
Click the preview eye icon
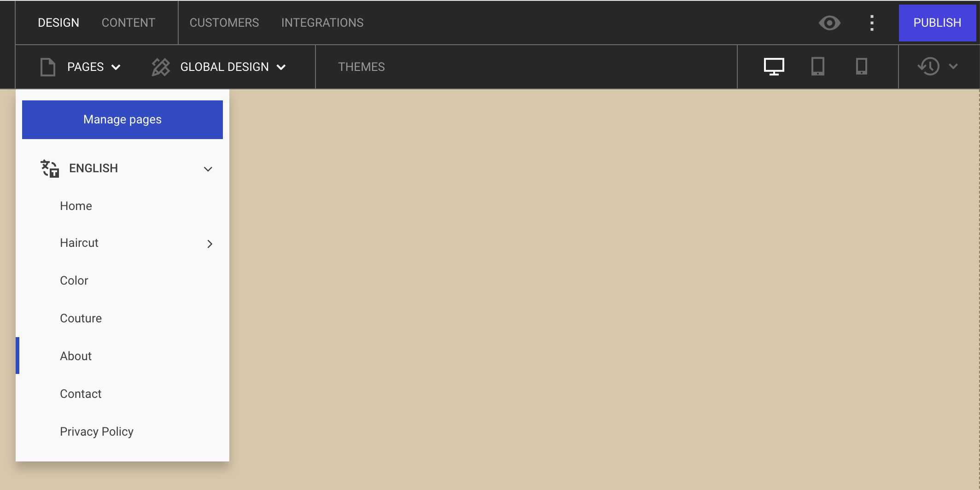click(x=829, y=23)
